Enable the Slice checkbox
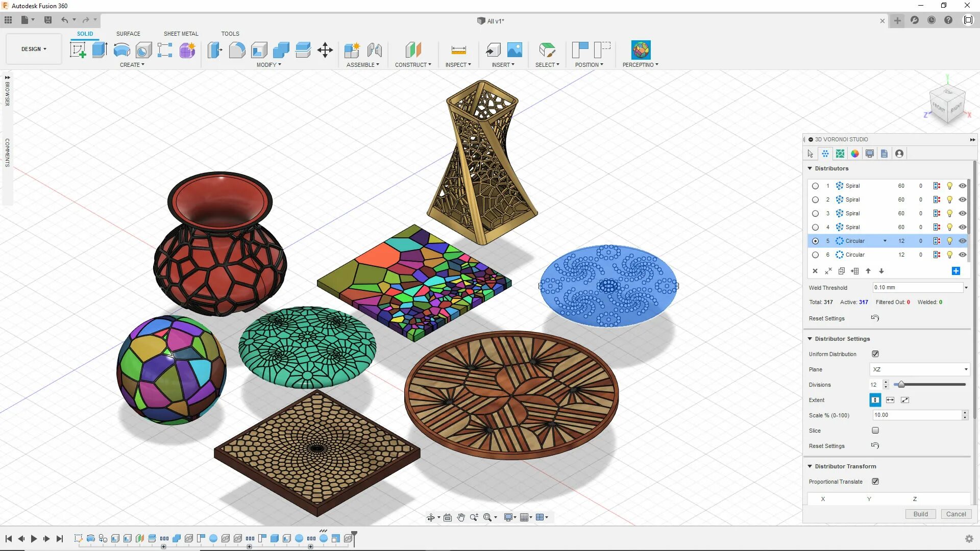 click(x=875, y=431)
